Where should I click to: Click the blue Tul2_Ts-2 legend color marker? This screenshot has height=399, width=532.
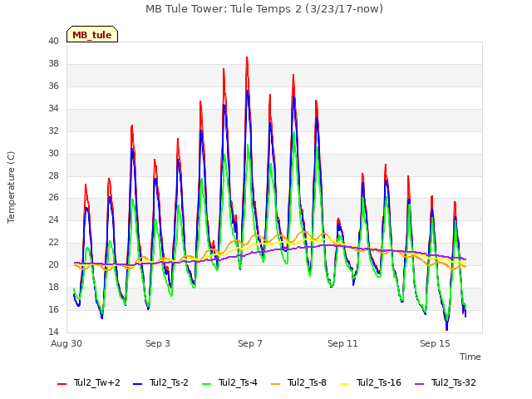(x=137, y=384)
